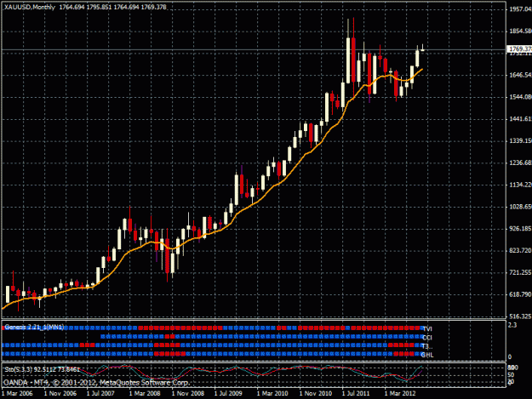Click the current price tag 1769.37
Image resolution: width=532 pixels, height=399 pixels.
point(519,49)
